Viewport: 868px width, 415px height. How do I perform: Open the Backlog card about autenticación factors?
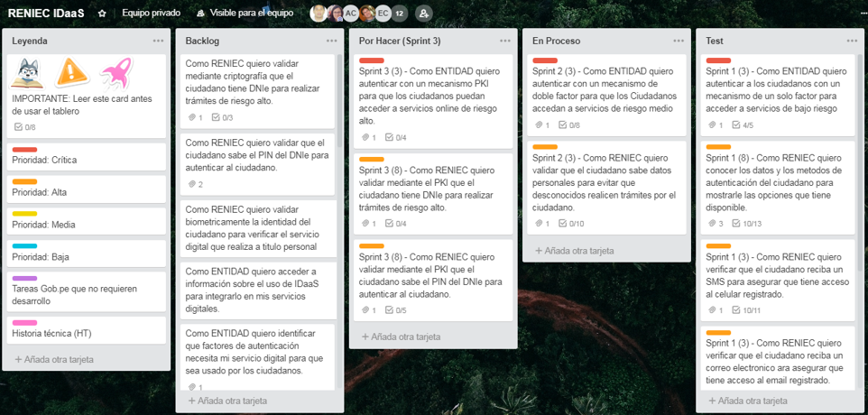tap(257, 357)
